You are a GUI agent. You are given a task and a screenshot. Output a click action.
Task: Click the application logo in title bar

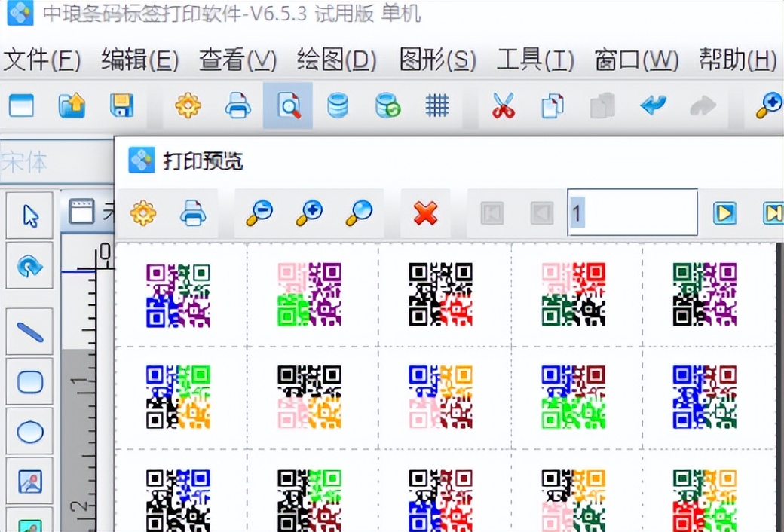[20, 12]
